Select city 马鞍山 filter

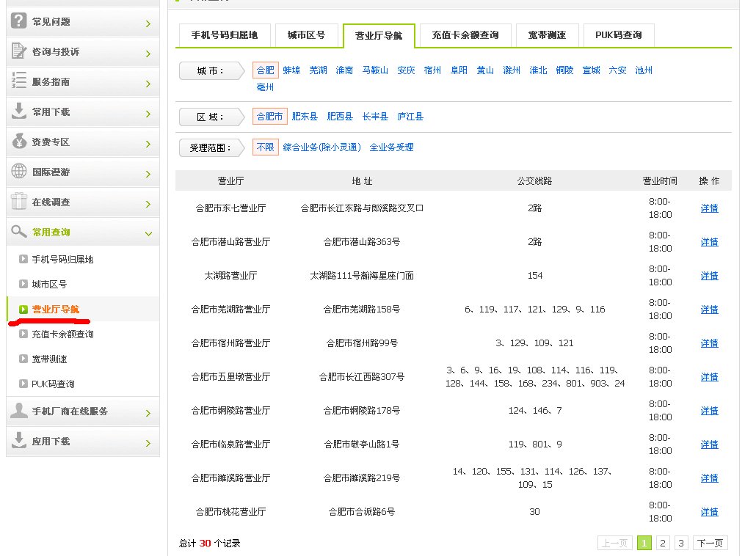[x=375, y=70]
